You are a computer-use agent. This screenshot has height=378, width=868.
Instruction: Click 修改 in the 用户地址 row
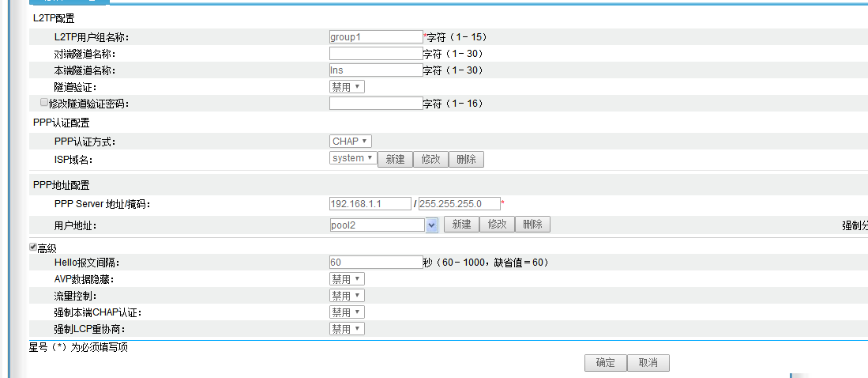[497, 225]
